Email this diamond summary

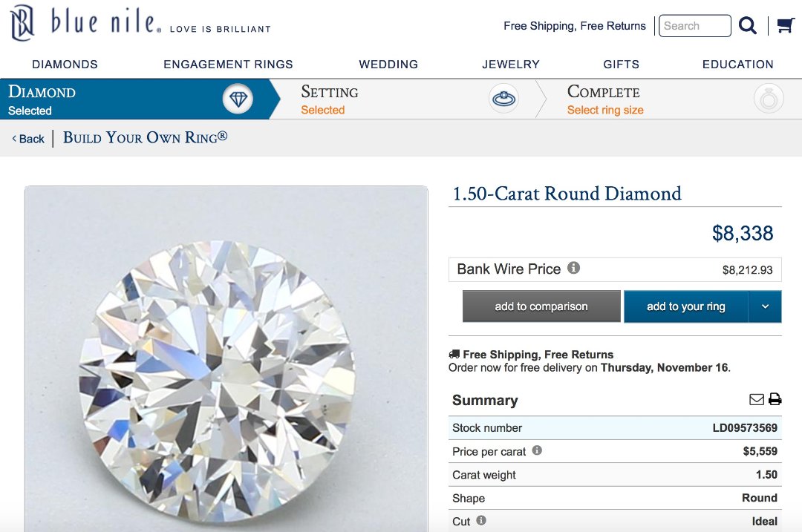click(757, 399)
